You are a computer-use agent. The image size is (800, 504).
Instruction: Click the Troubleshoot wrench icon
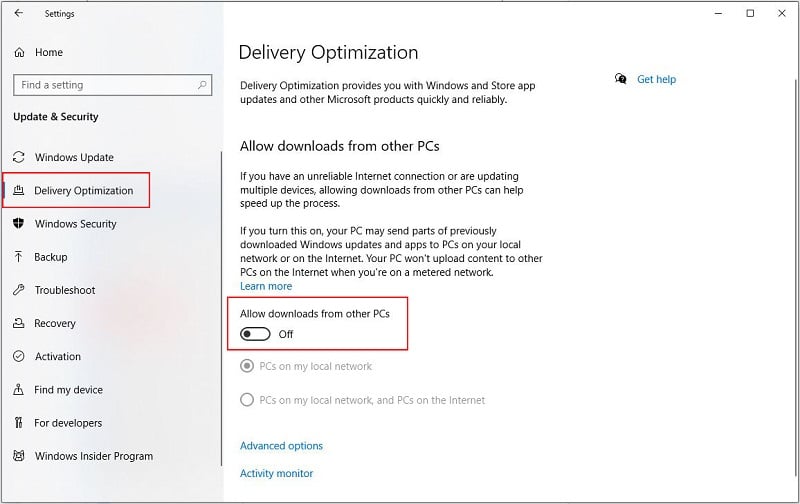[x=19, y=290]
